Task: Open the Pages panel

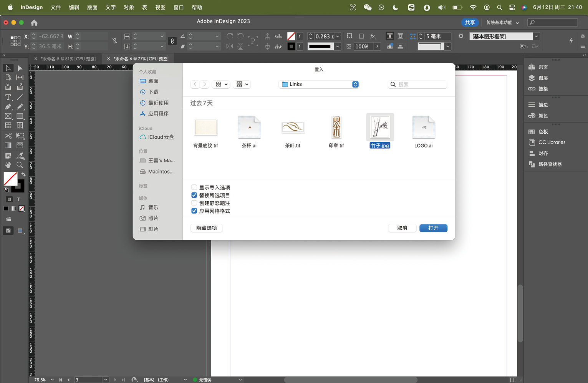Action: pyautogui.click(x=543, y=67)
